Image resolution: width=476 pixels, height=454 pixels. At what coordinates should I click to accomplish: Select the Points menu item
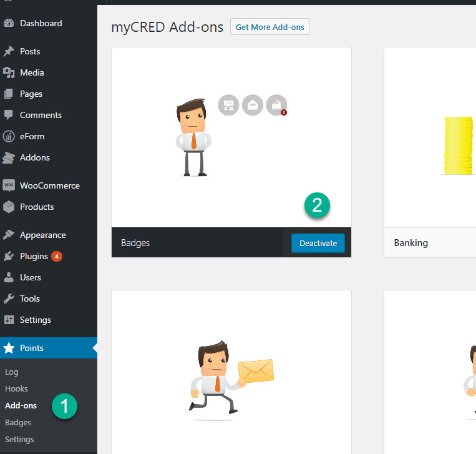click(49, 348)
